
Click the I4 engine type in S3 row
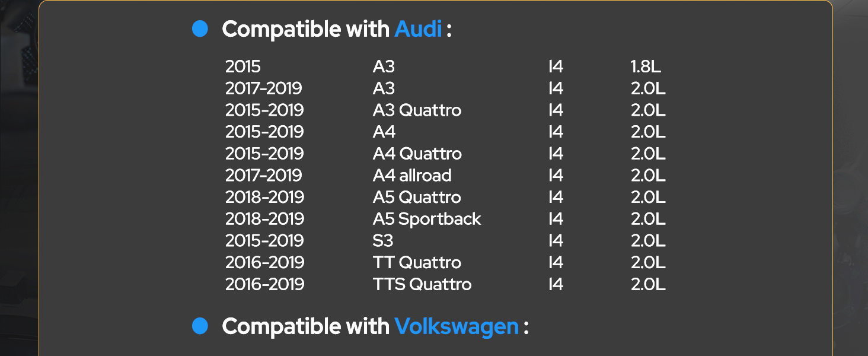[556, 240]
